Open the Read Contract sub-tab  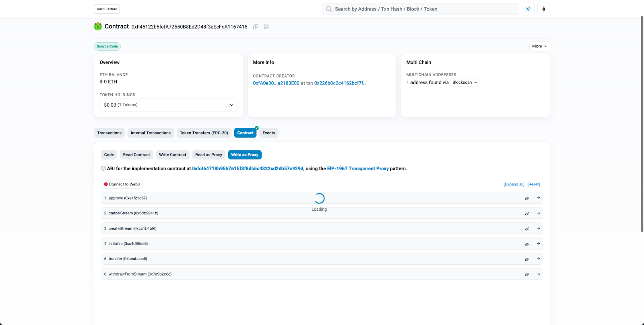(136, 155)
